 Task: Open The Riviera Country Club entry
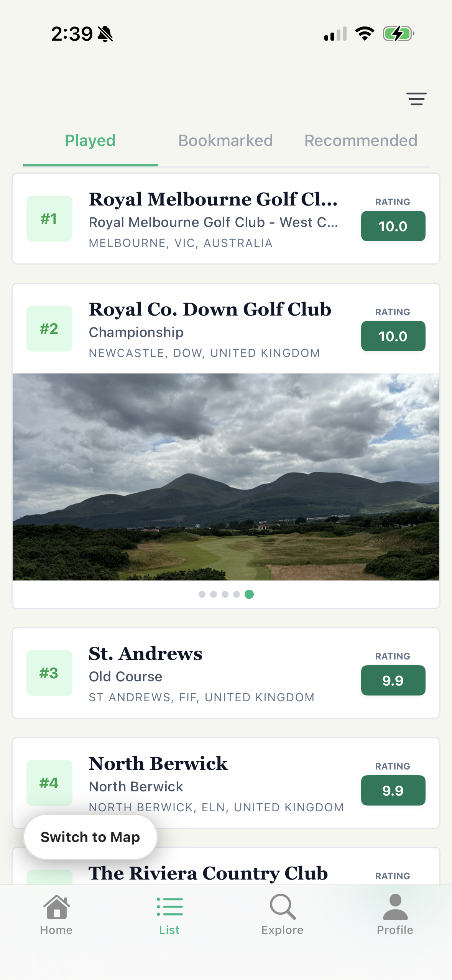click(x=208, y=873)
